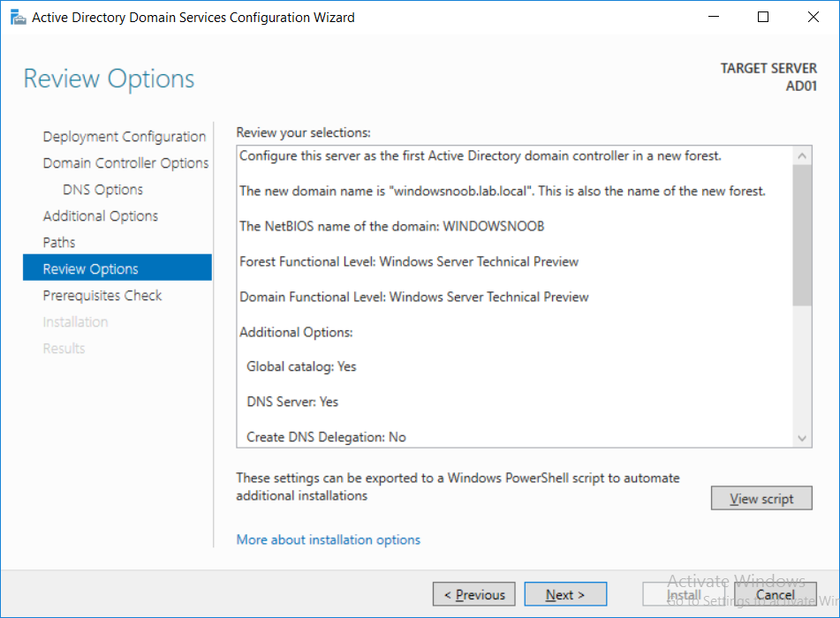Viewport: 840px width, 618px height.
Task: Proceed with the Next button
Action: pos(565,594)
